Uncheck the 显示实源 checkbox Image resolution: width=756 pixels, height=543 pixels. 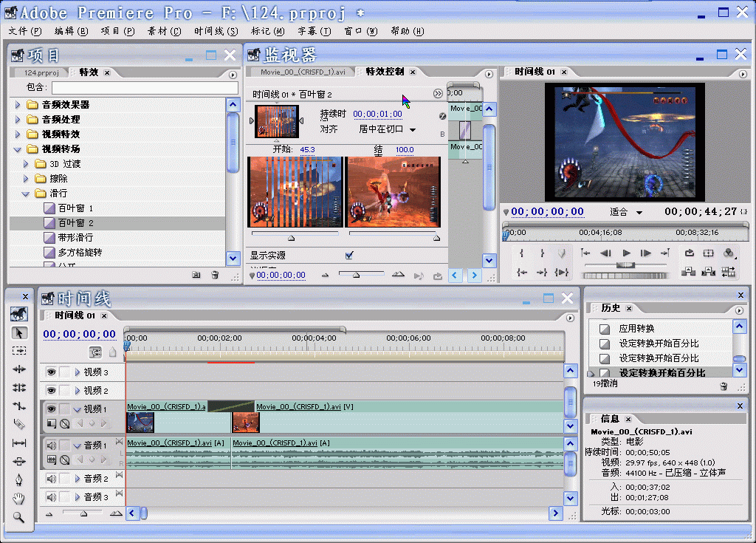pyautogui.click(x=349, y=256)
